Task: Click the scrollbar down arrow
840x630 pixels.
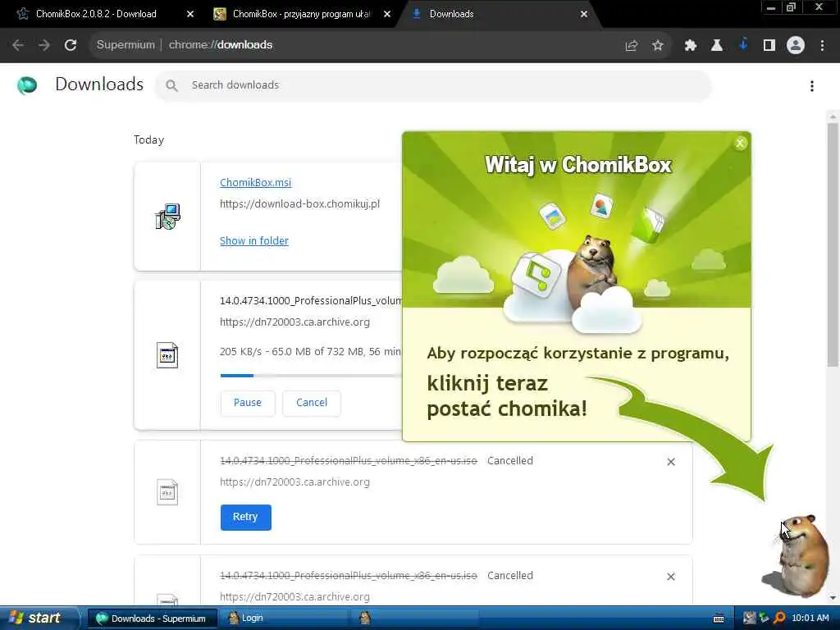Action: 833,598
